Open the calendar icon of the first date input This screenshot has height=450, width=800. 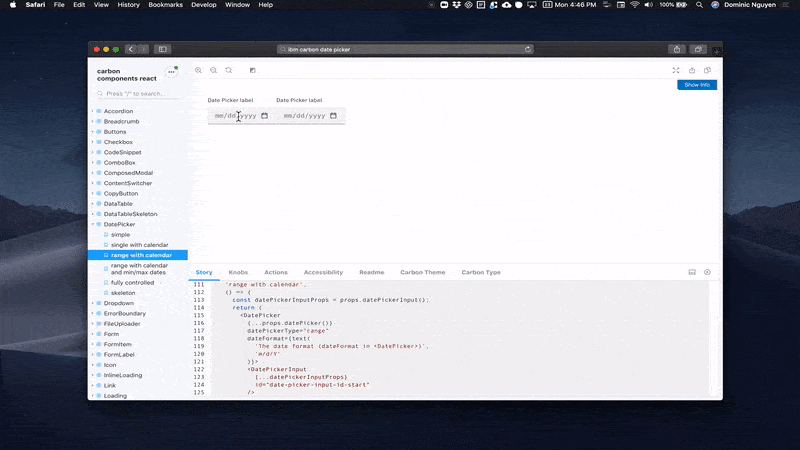point(264,116)
